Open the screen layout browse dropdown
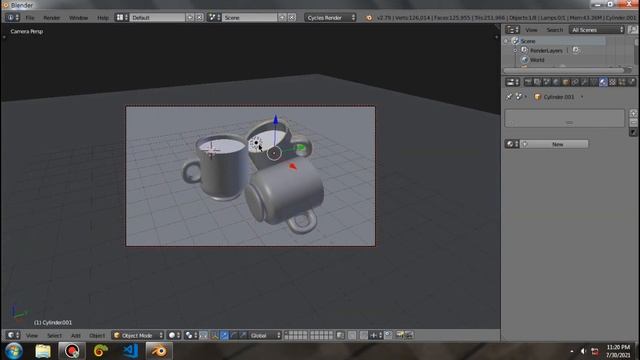Image resolution: width=640 pixels, height=360 pixels. click(x=122, y=18)
